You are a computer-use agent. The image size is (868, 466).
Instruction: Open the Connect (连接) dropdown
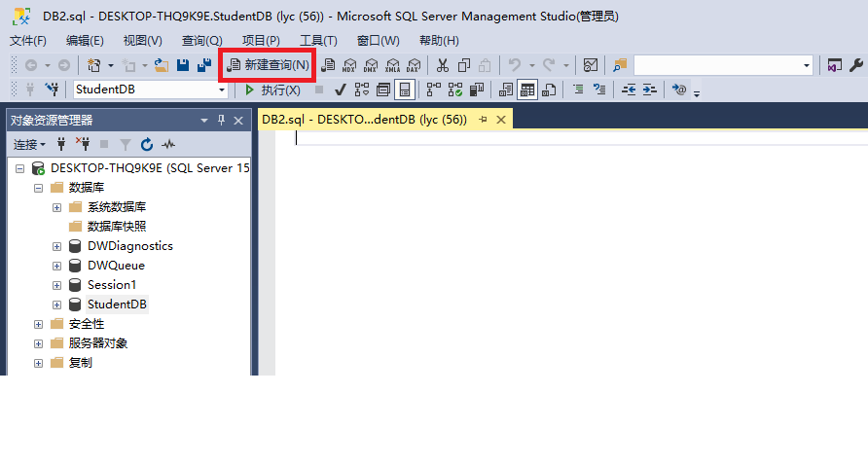coord(29,145)
